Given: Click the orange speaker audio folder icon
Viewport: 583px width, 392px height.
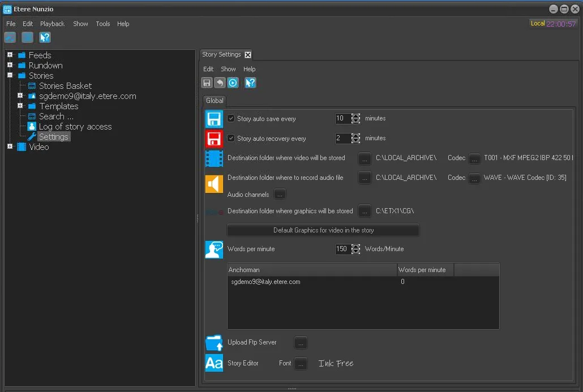Looking at the screenshot, I should [x=214, y=184].
